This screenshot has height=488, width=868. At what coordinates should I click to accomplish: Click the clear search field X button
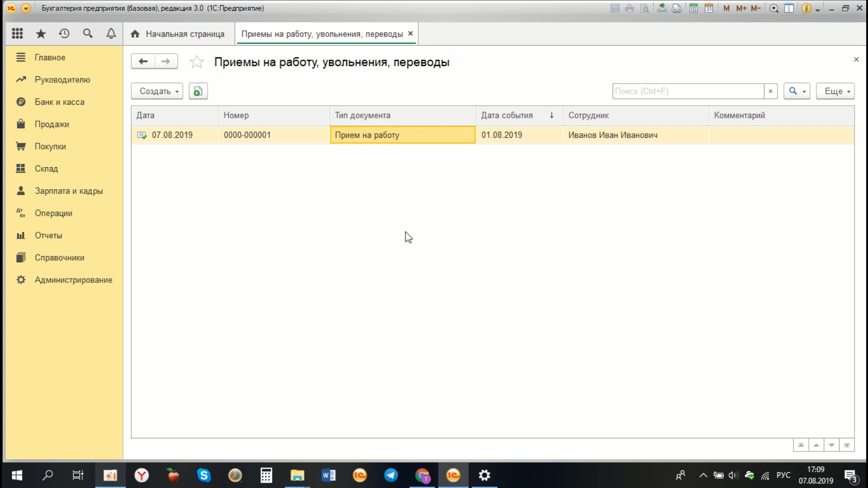click(771, 91)
